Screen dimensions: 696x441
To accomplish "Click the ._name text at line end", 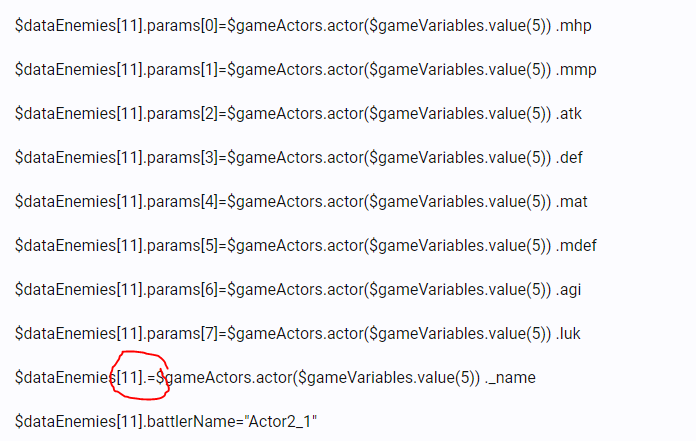I will (510, 378).
